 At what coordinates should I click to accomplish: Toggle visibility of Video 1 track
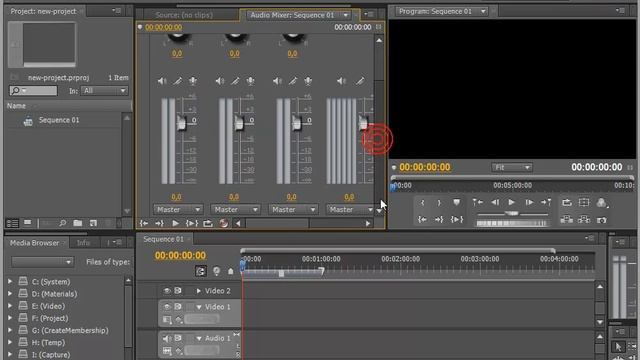tap(167, 307)
